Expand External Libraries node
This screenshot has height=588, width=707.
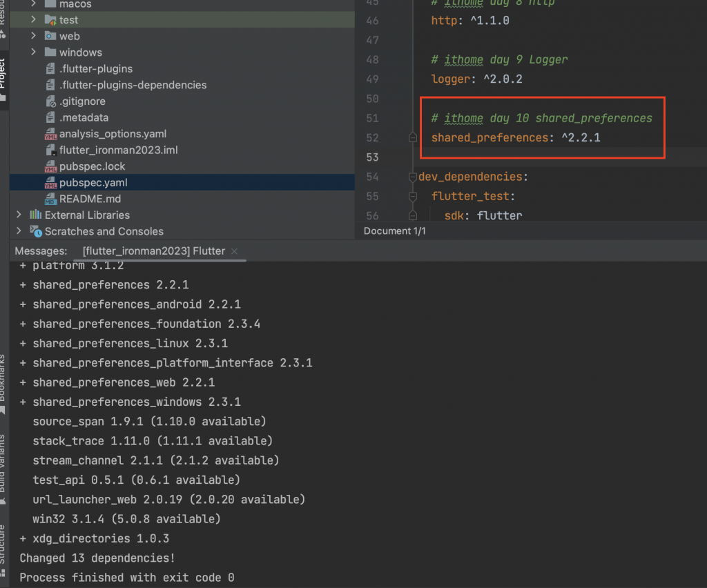point(19,215)
